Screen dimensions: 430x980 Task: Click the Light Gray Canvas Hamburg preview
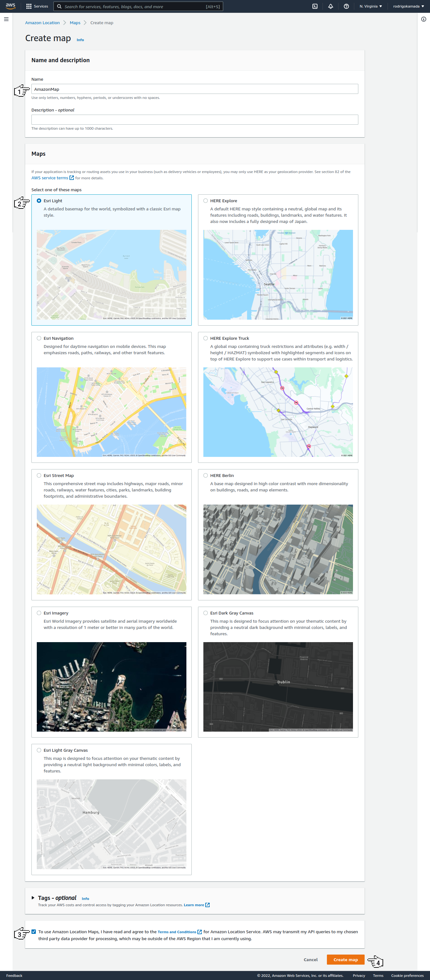[111, 824]
